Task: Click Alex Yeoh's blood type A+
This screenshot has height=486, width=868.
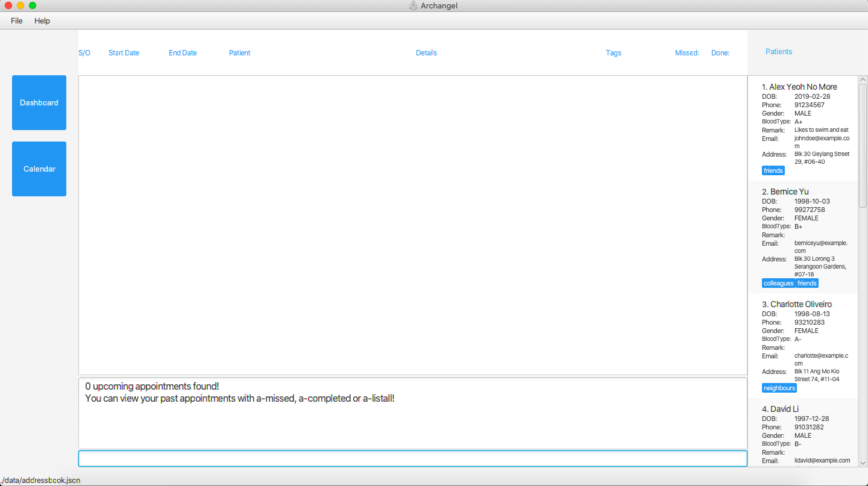Action: pyautogui.click(x=799, y=122)
